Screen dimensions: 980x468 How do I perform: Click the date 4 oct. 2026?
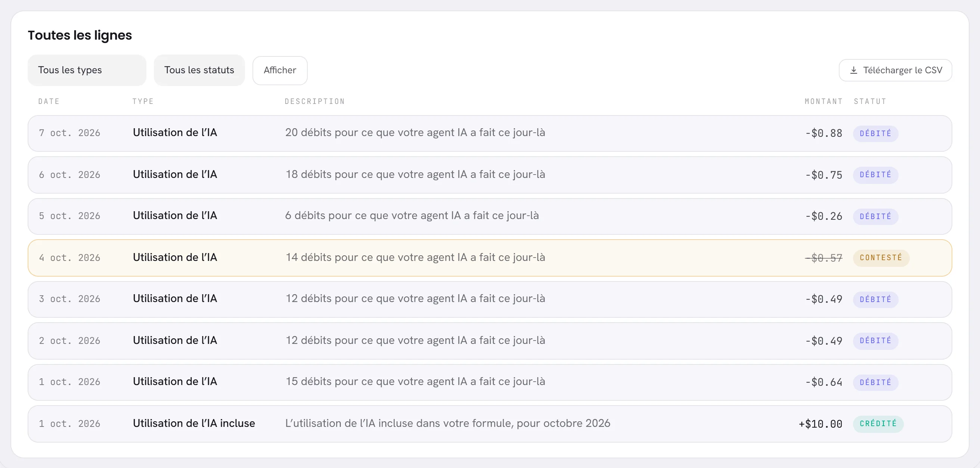point(69,258)
